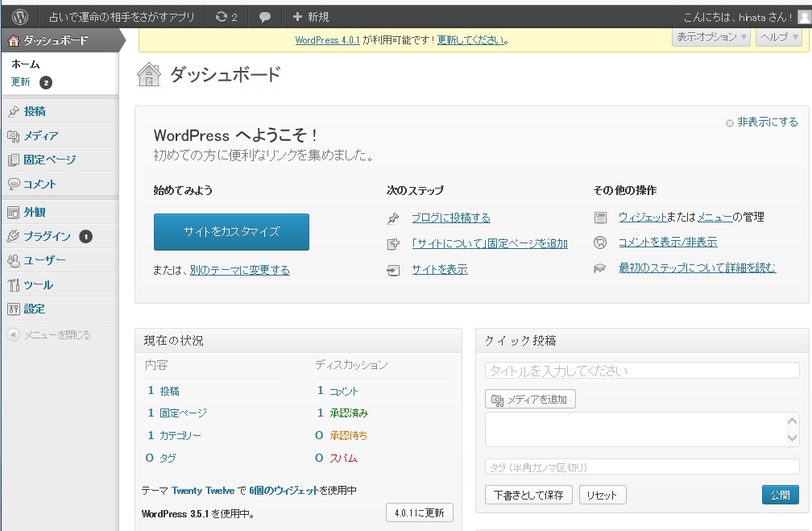Click the widget icon next to ウィジェット link
Screen dimensions: 812x531
click(600, 218)
